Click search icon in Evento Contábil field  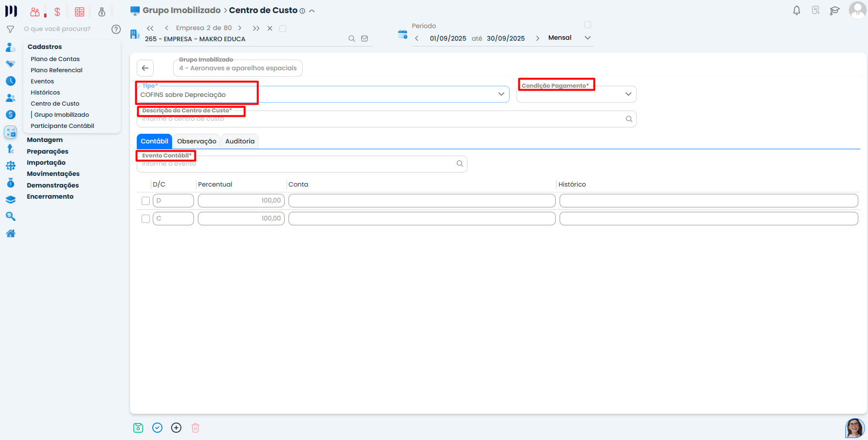460,164
